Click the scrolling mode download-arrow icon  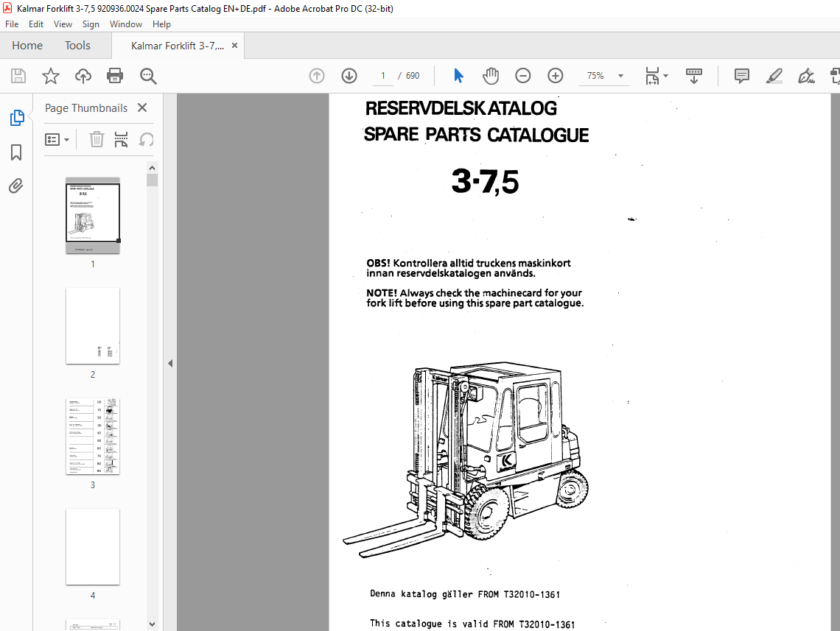point(694,76)
